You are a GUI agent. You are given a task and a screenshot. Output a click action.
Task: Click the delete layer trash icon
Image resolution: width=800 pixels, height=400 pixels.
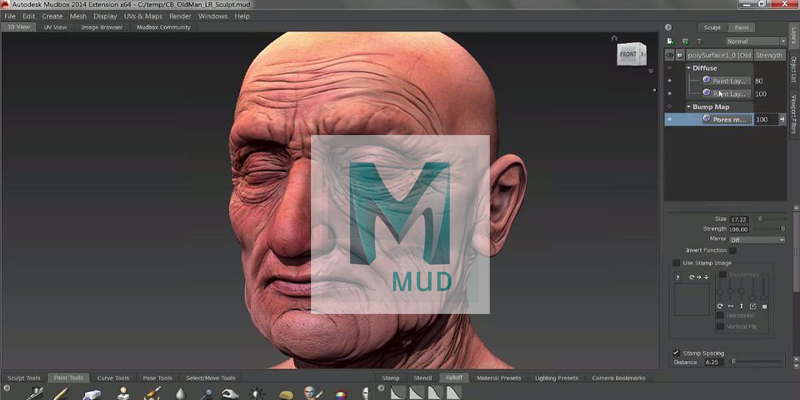699,41
